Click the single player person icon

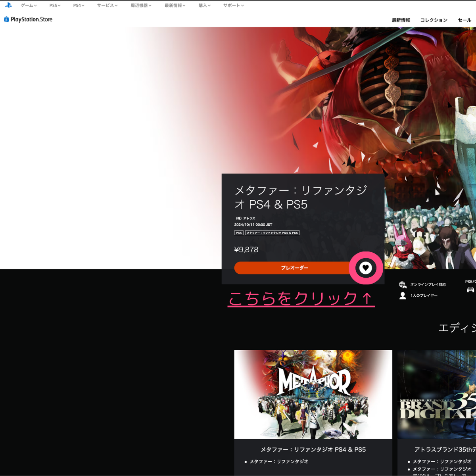tap(403, 296)
